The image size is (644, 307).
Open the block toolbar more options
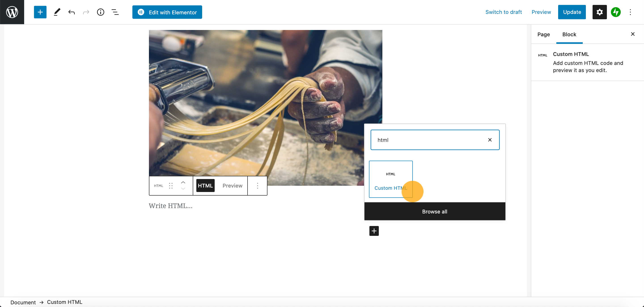(x=258, y=186)
